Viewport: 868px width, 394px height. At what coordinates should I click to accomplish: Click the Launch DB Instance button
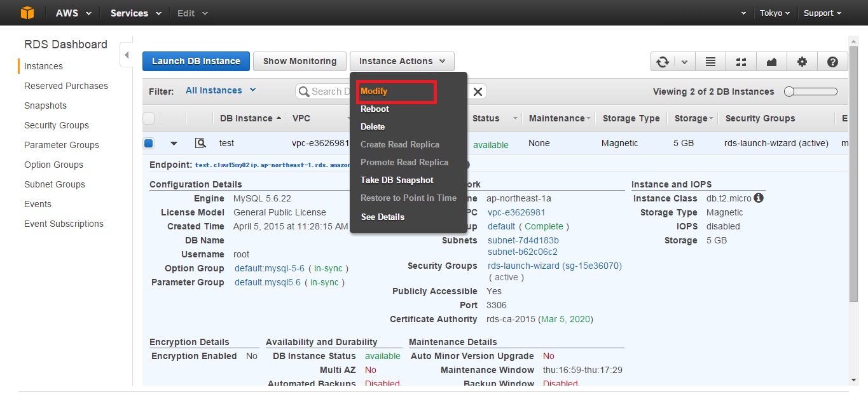196,61
